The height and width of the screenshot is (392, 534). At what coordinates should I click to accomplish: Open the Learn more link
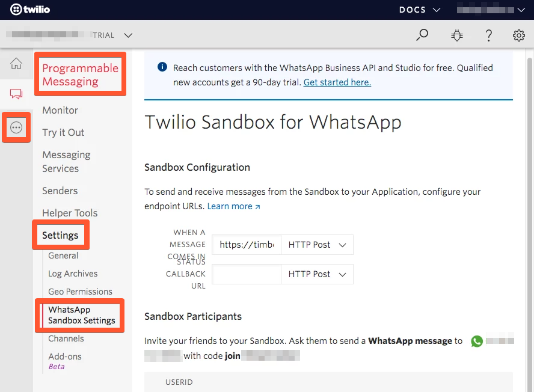pos(233,206)
